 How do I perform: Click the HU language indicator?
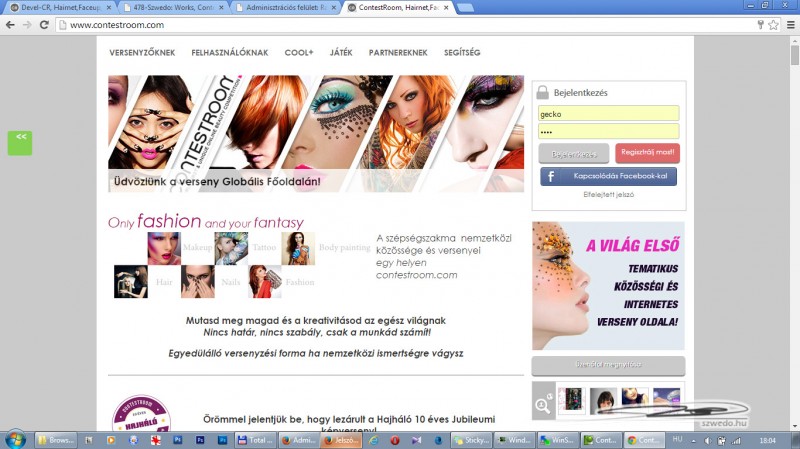[x=678, y=439]
